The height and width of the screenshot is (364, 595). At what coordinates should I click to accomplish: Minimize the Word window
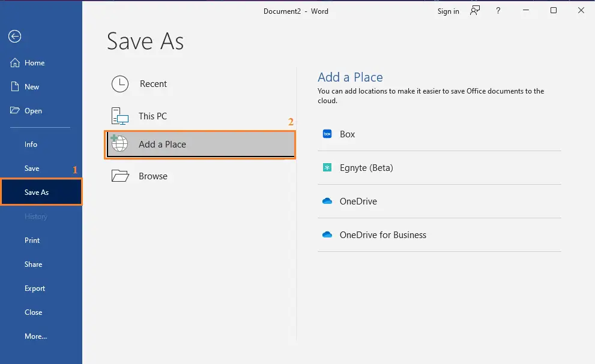[526, 10]
